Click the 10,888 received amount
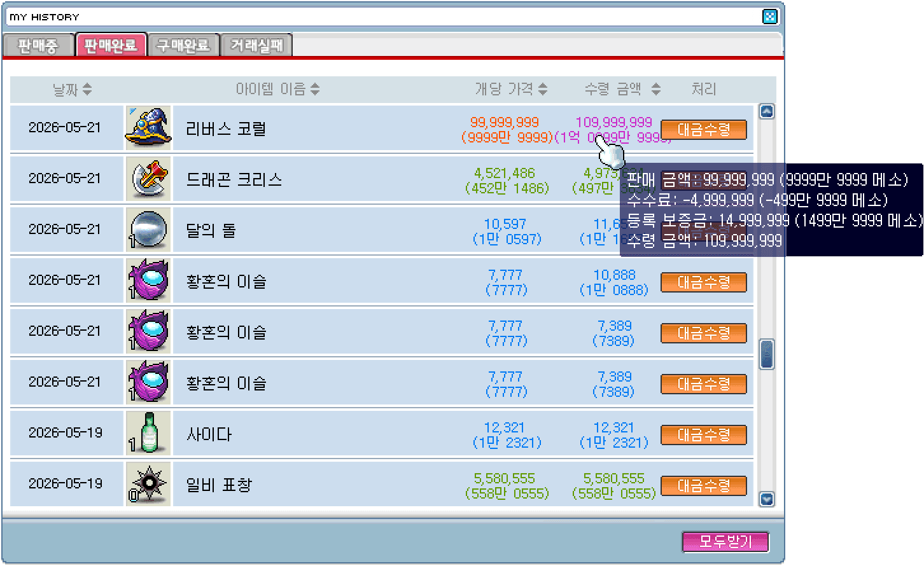This screenshot has width=924, height=566. pyautogui.click(x=614, y=275)
